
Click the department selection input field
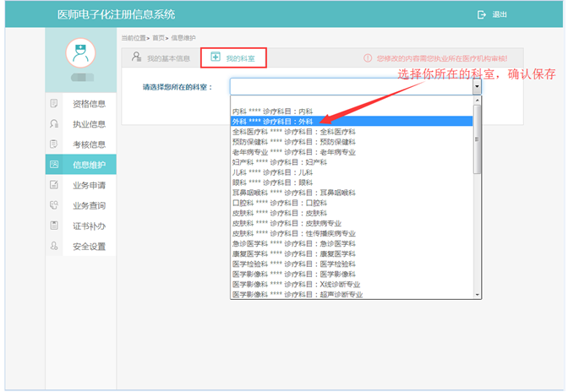coord(351,87)
